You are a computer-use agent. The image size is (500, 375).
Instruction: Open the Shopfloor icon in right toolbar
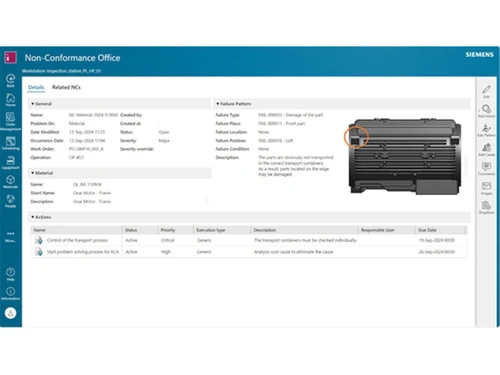click(486, 207)
